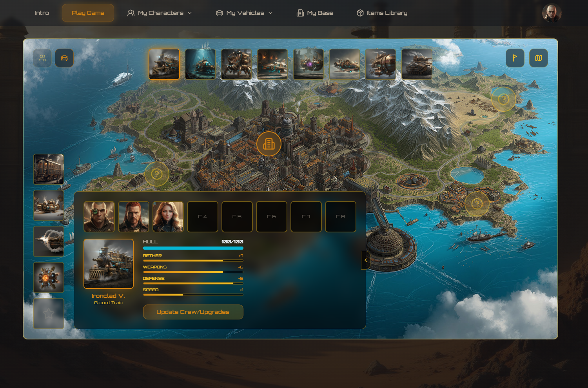The image size is (588, 388).
Task: Click the characters icon button on map
Action: click(42, 58)
